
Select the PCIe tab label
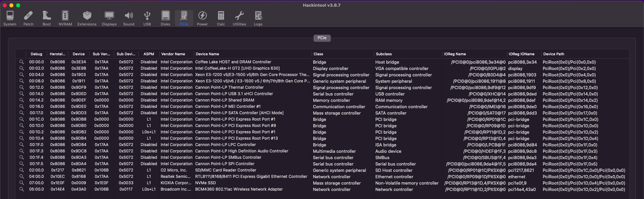pos(322,38)
